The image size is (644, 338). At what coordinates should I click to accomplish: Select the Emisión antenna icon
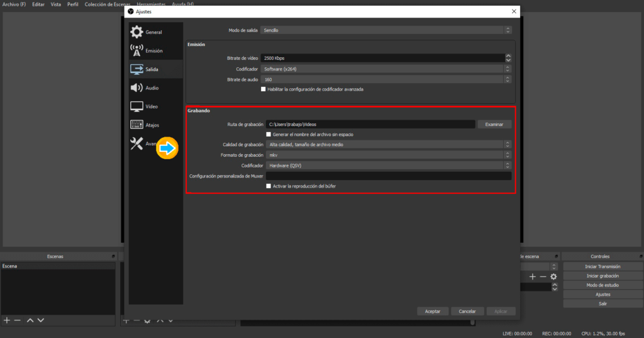(136, 50)
